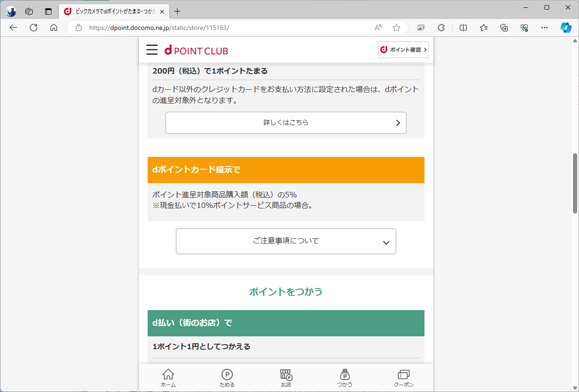Open the つかう tab in bottom navigation
The height and width of the screenshot is (392, 579).
click(x=345, y=378)
